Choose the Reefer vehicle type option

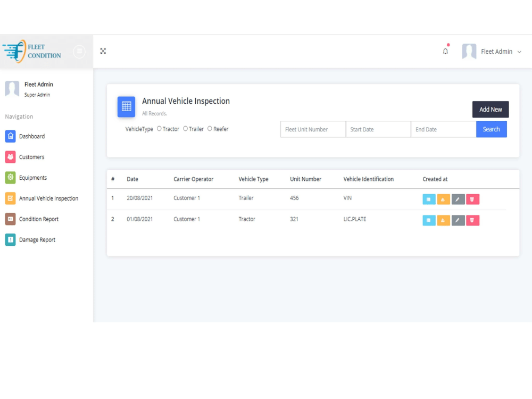tap(210, 129)
